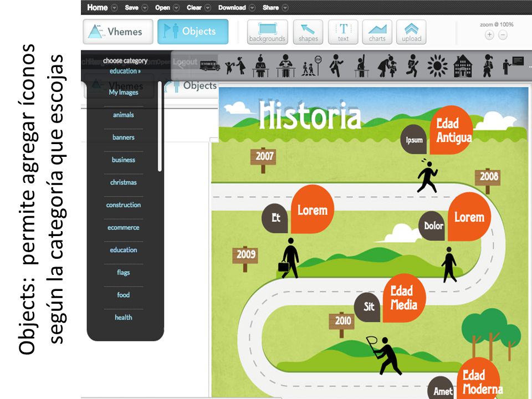
Task: Click the 'education »' category selector
Action: [x=125, y=71]
